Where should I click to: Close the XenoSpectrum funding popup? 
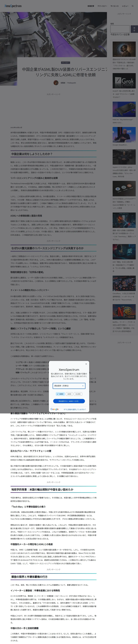tap(86, 364)
